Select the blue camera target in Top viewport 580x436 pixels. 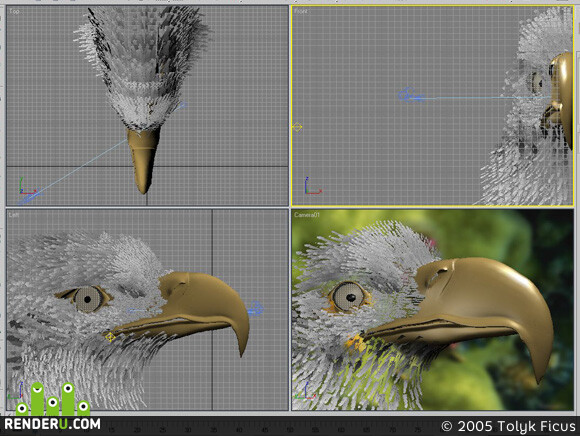[x=183, y=105]
